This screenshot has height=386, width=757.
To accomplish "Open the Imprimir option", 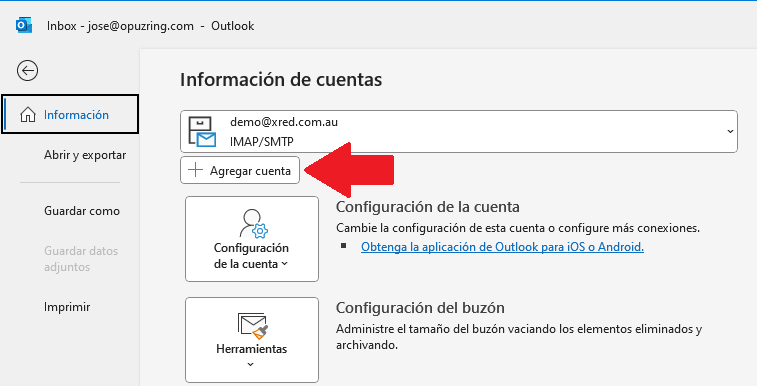I will coord(67,307).
